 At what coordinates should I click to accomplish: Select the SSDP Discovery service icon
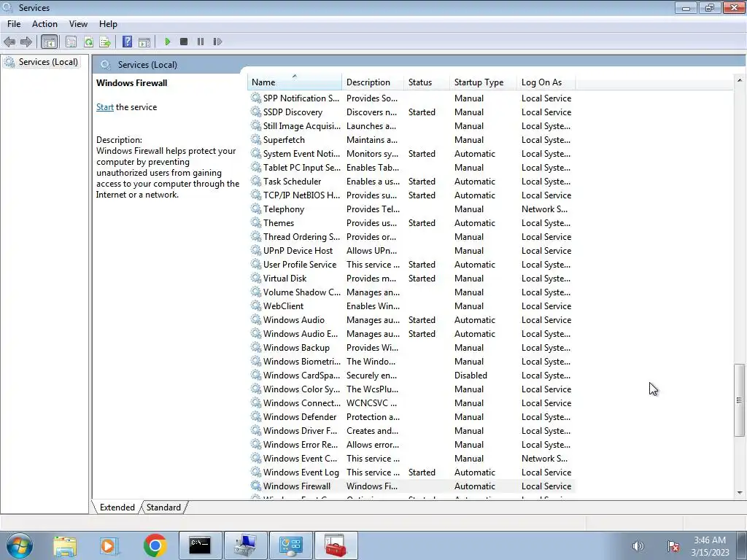(256, 112)
